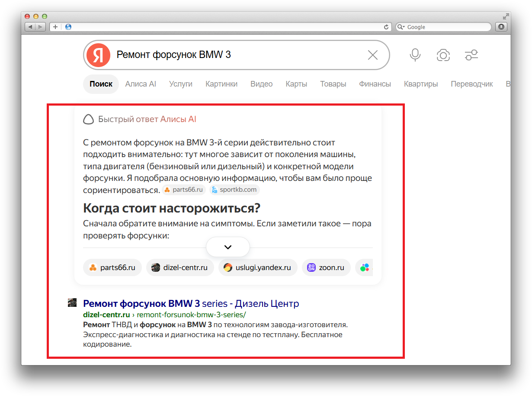Click the globe site icon in address bar
This screenshot has width=532, height=396.
pyautogui.click(x=68, y=27)
